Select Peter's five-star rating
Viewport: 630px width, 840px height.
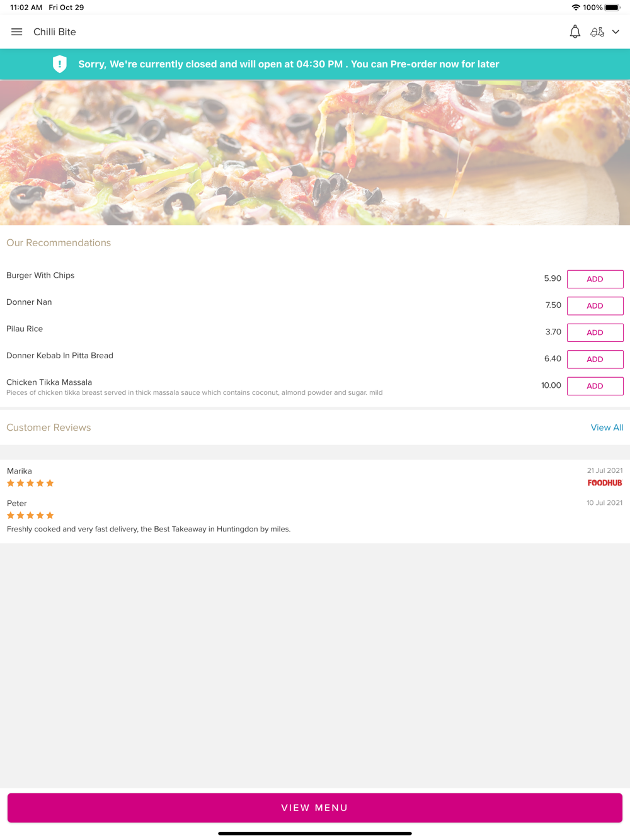click(30, 516)
